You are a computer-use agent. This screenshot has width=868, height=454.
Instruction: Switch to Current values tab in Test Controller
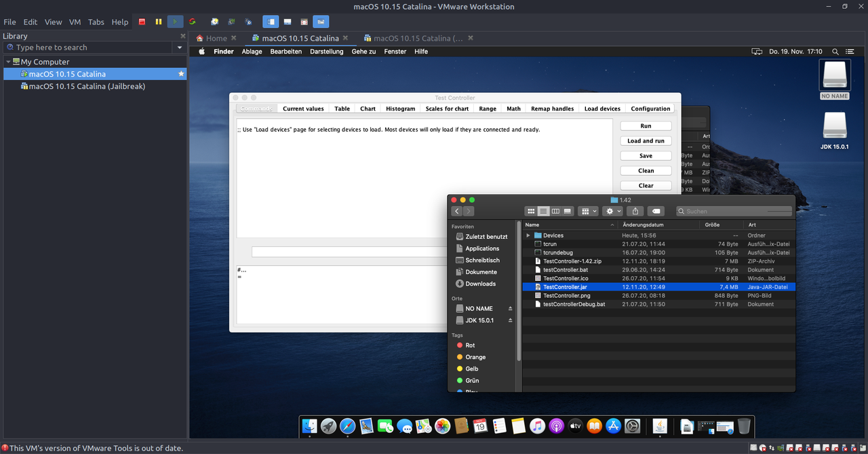(x=303, y=109)
